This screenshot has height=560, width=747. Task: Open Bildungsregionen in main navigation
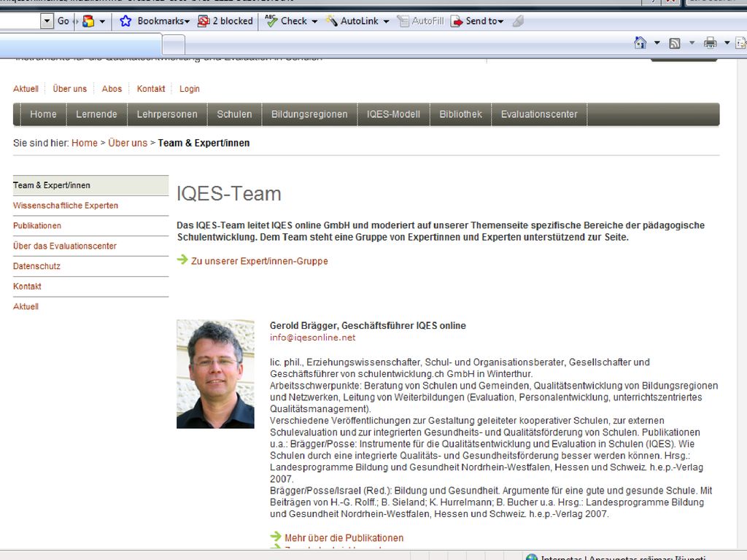click(x=309, y=114)
